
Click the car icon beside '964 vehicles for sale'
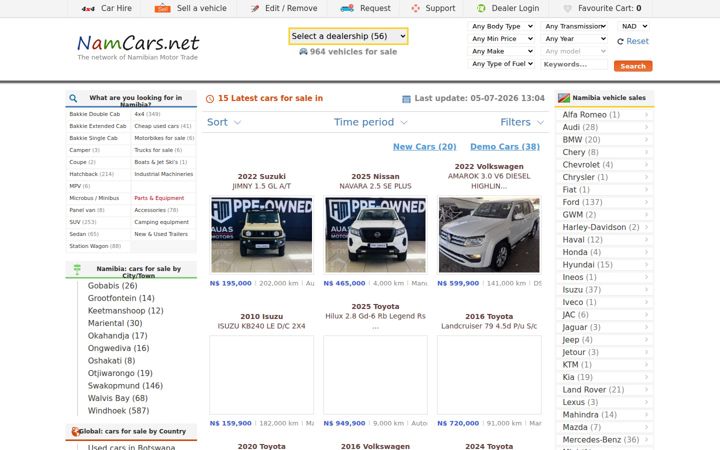pos(303,51)
